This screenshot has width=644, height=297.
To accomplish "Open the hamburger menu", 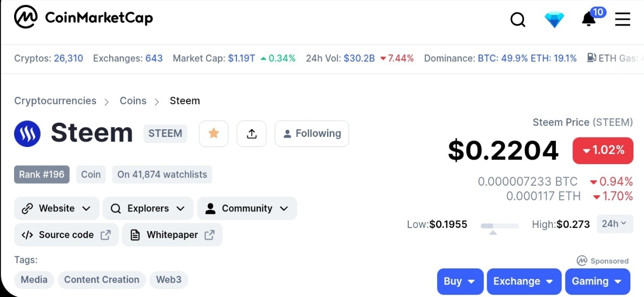I will point(622,20).
